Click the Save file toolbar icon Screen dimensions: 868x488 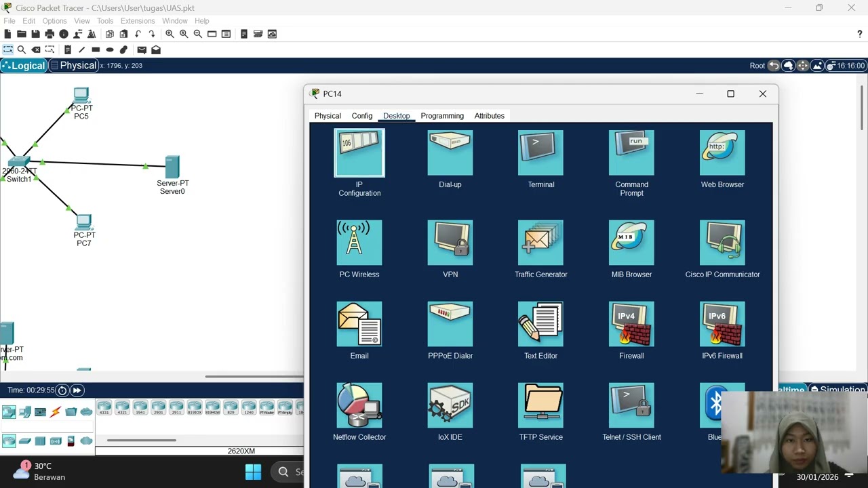coord(35,34)
